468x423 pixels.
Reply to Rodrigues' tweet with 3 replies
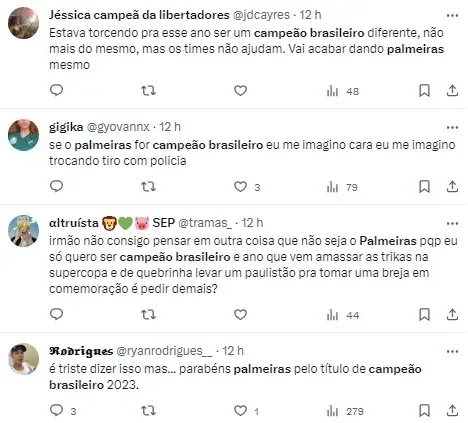pos(63,411)
